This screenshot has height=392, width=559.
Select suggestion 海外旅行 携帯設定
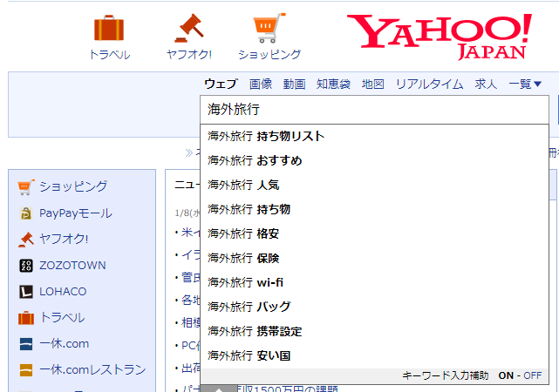pyautogui.click(x=374, y=331)
